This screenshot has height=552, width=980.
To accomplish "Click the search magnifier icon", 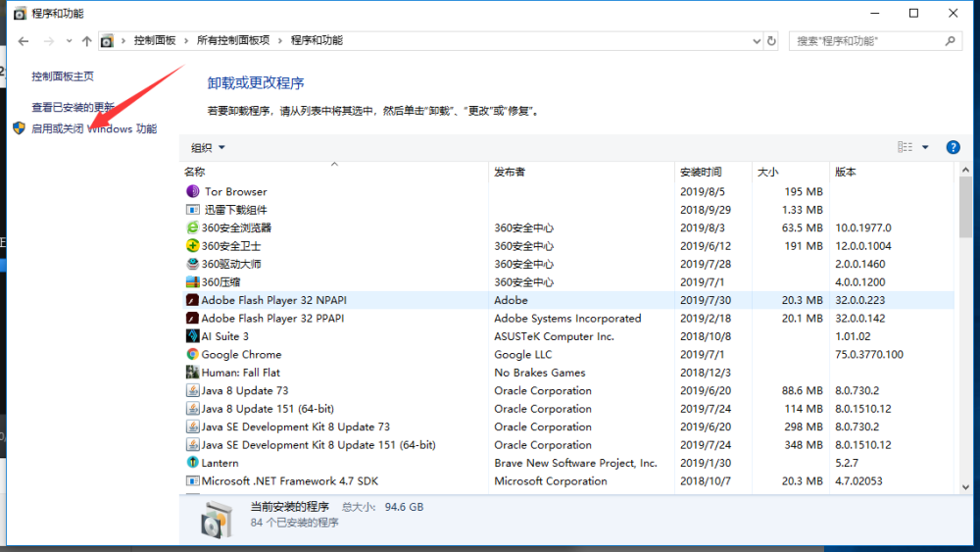I will 950,40.
